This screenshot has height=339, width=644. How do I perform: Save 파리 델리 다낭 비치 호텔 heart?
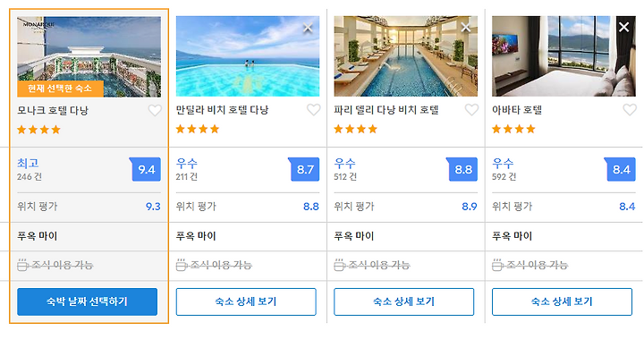point(471,110)
